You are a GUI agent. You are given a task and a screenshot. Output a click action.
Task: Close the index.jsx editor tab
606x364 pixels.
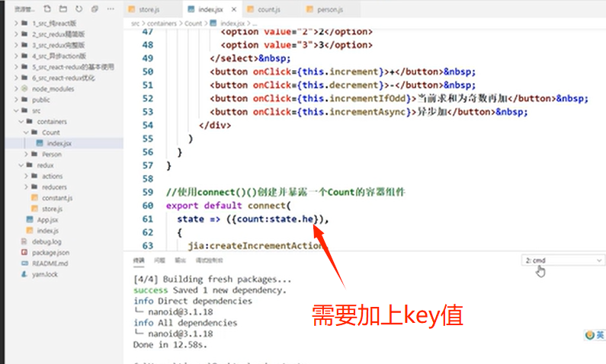tap(234, 9)
